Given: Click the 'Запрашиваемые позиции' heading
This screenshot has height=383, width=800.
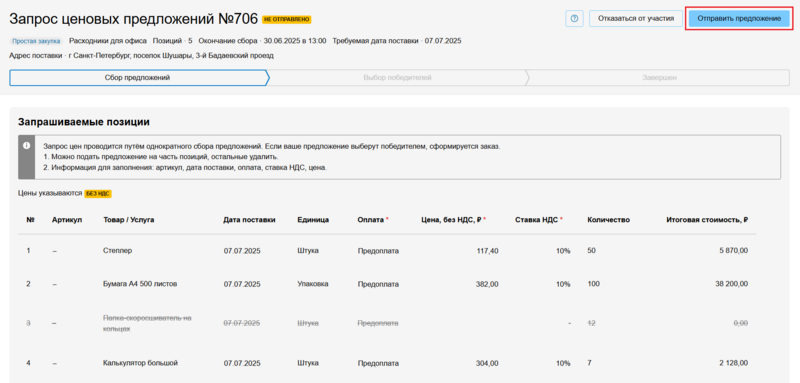Looking at the screenshot, I should click(84, 122).
